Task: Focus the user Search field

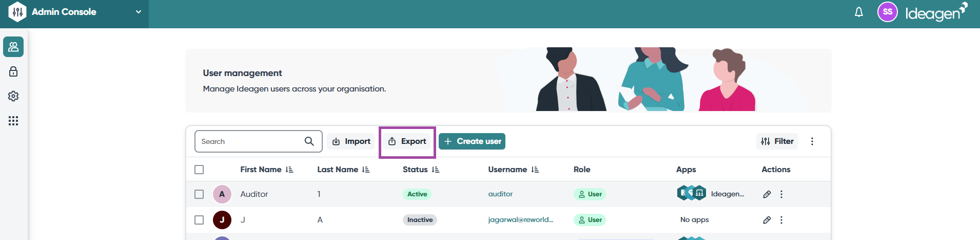Action: point(259,141)
